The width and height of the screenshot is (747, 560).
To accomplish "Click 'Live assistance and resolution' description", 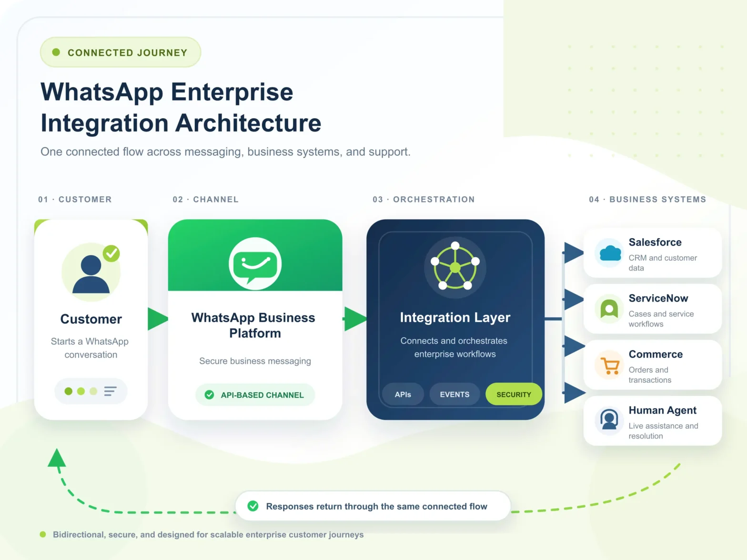I will (x=663, y=431).
